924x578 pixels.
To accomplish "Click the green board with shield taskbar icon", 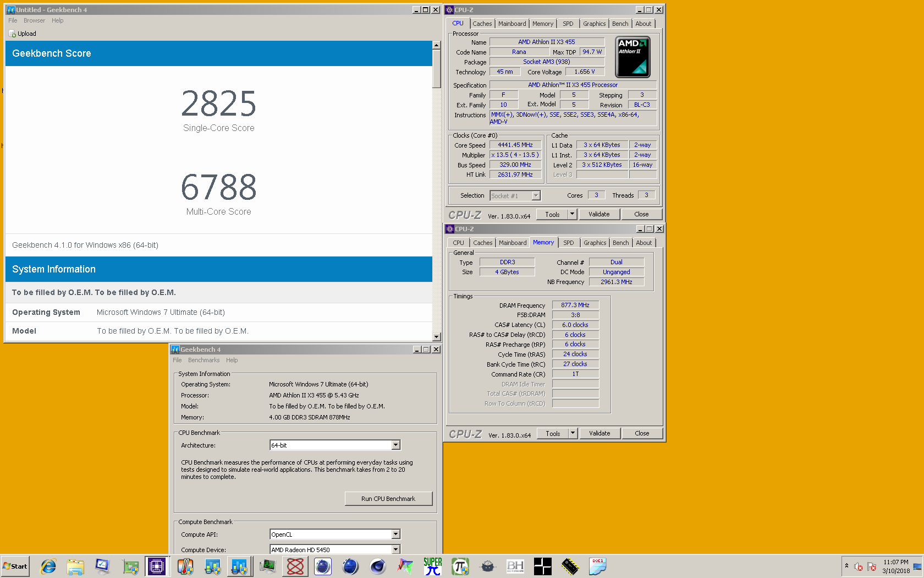I will coord(130,566).
